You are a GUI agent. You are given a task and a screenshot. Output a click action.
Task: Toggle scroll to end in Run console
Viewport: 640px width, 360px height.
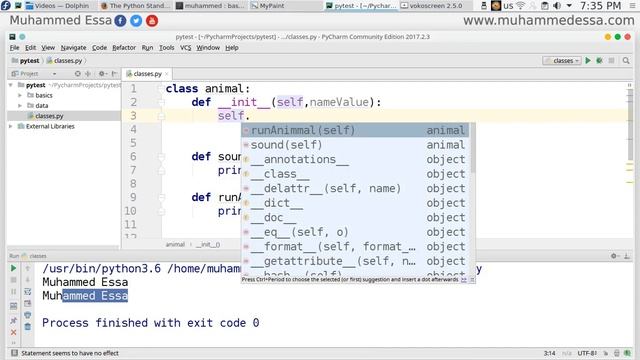(x=27, y=304)
